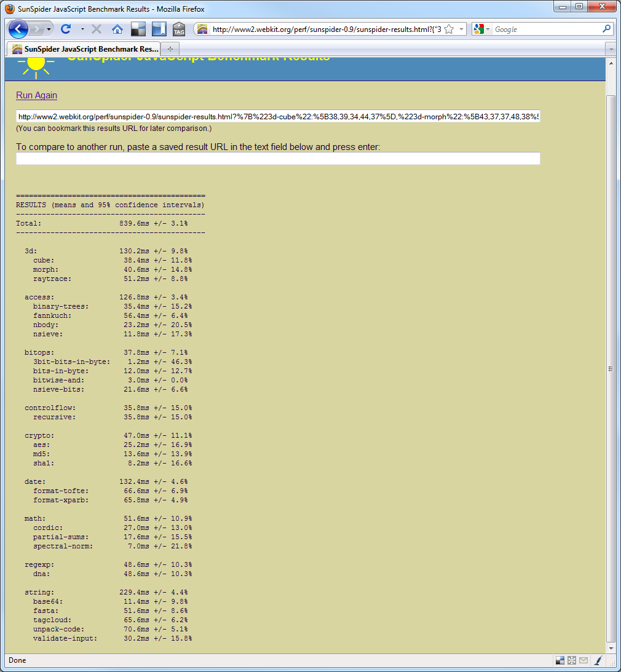
Task: Click the 'string:' category label
Action: coord(39,592)
